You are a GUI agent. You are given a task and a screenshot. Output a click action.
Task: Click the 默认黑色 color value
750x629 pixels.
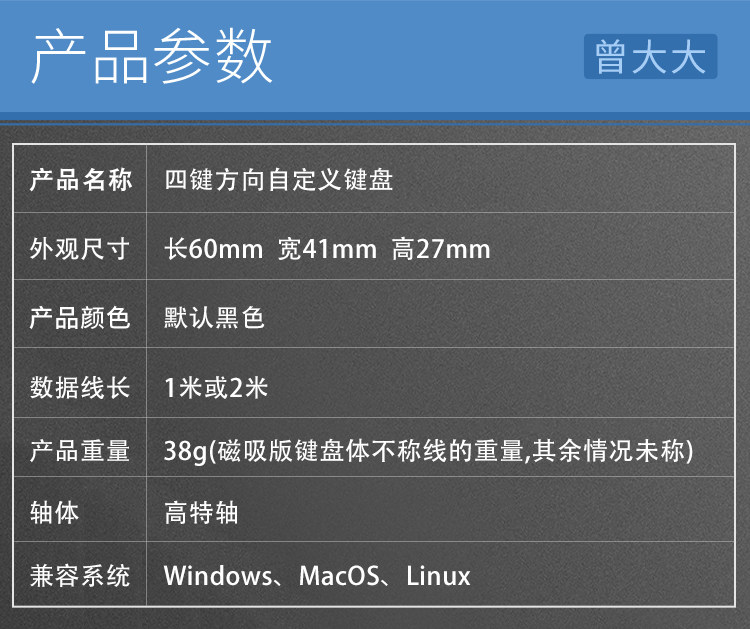[x=214, y=318]
